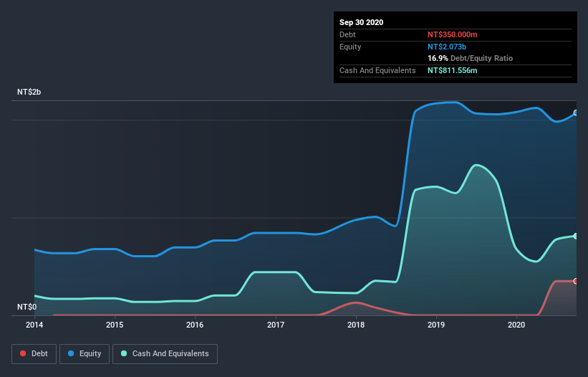Click the Debt row label in tooltip
The width and height of the screenshot is (588, 377).
[x=347, y=34]
